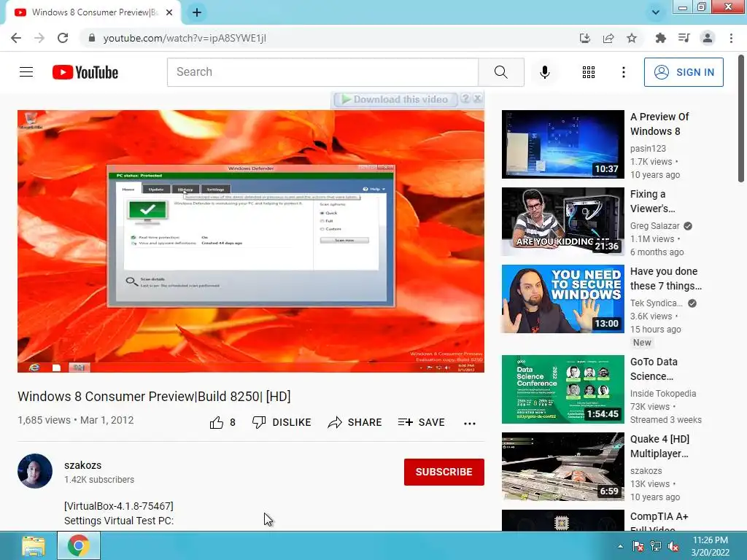
Task: Open the Quake 4 [HD] Multiplayer title
Action: pyautogui.click(x=659, y=446)
